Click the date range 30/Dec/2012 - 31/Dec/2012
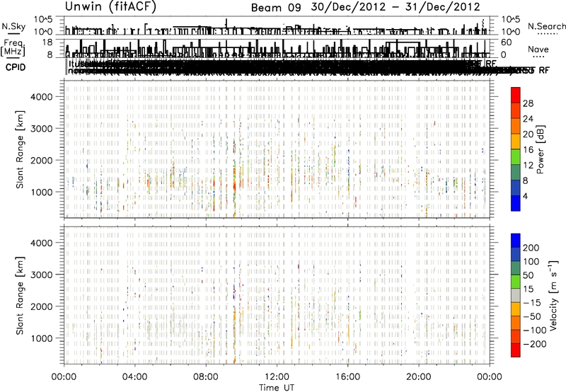566x392 pixels. 395,7
